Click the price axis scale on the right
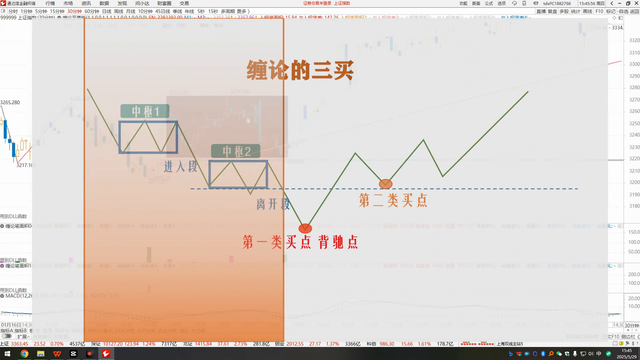This screenshot has height=360, width=640. click(x=632, y=122)
